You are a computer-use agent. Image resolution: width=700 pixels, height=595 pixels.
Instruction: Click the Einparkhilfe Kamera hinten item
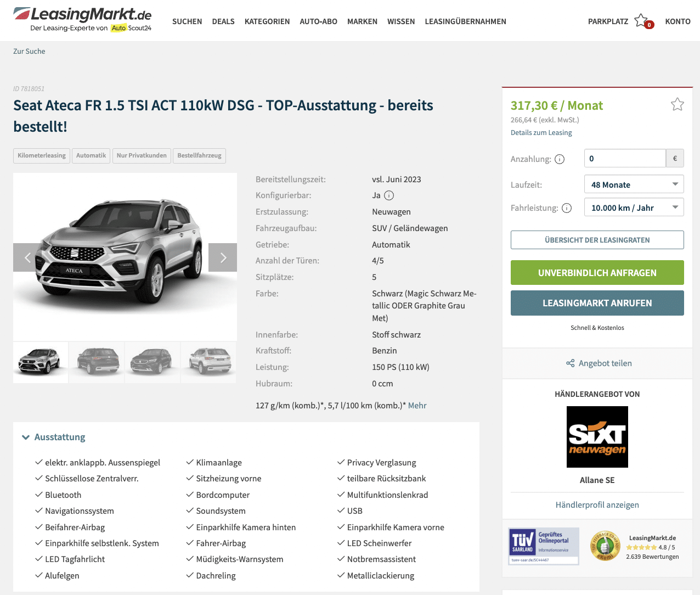(x=246, y=527)
